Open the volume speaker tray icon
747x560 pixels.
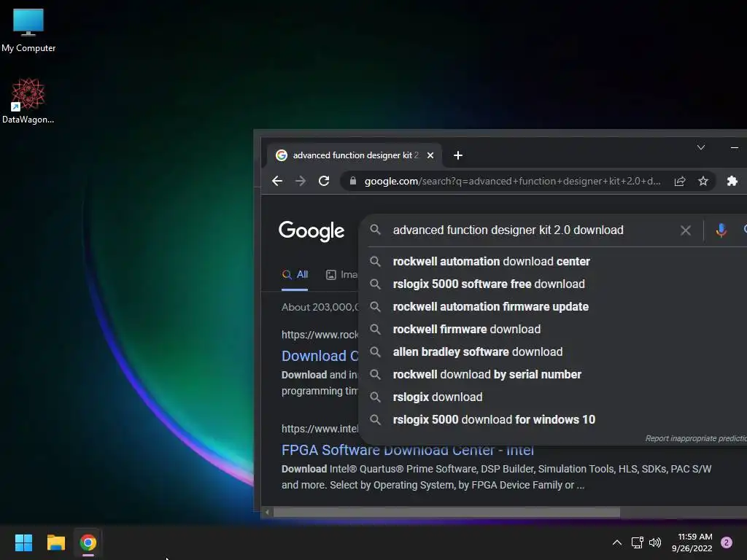click(656, 542)
